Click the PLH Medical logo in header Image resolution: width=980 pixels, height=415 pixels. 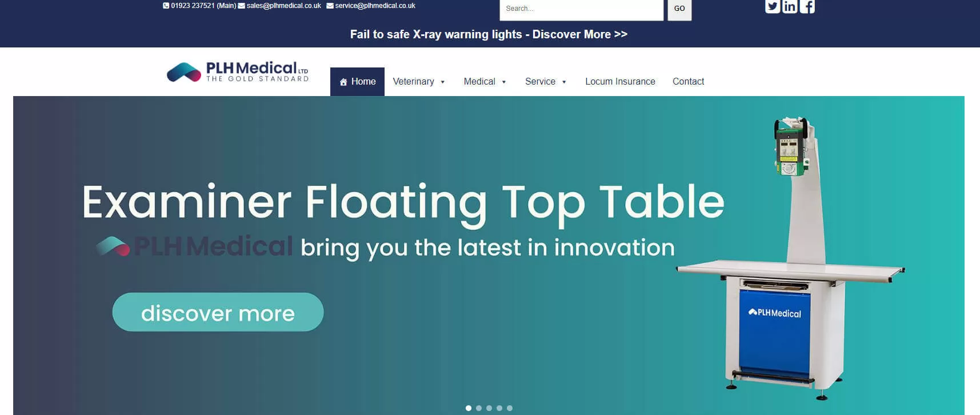pos(238,73)
